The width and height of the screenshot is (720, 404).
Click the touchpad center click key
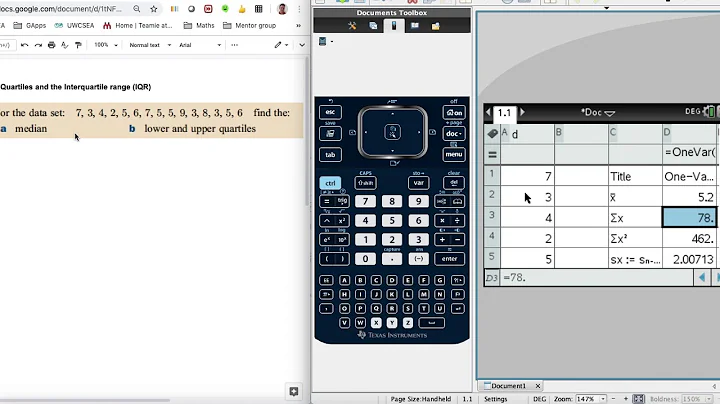393,132
